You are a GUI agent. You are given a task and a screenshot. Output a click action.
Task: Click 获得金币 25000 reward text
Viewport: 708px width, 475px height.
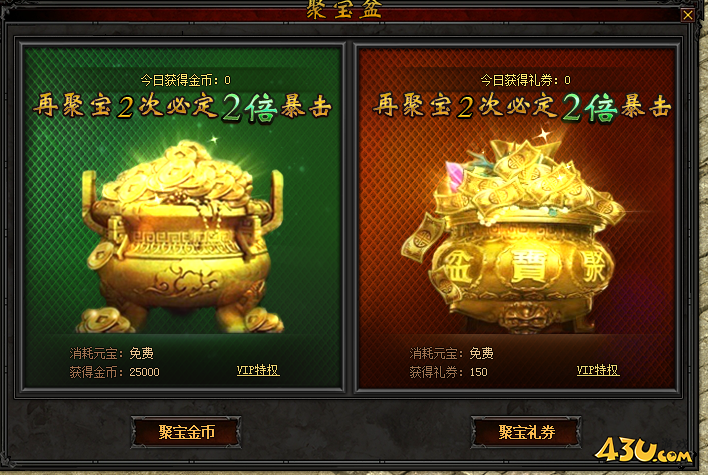(x=115, y=372)
